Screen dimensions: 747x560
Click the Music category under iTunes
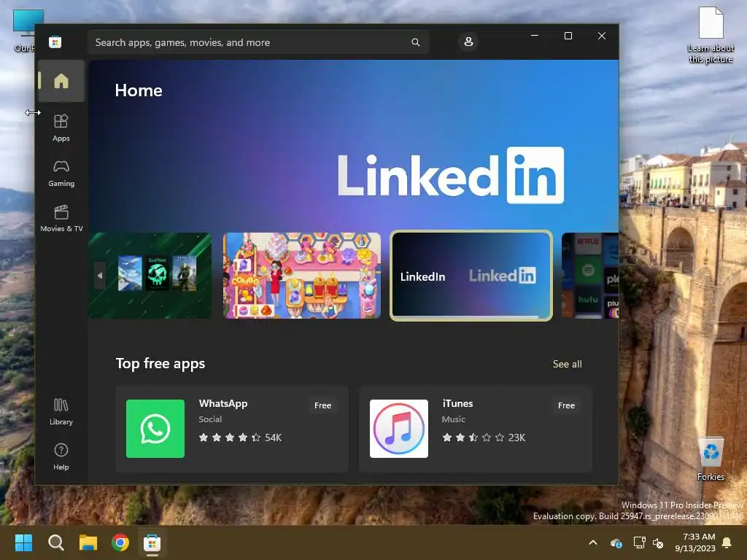point(453,419)
